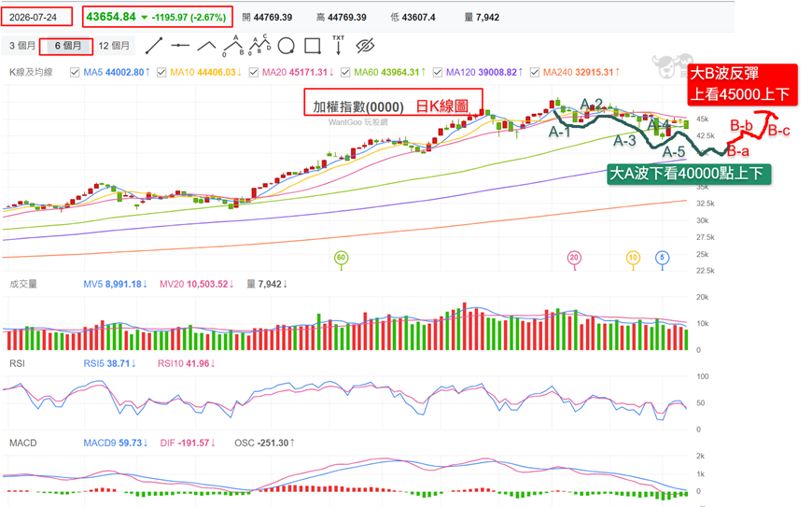Screen dimensions: 812x507
Task: Click the green 60 marker on the chart
Action: pyautogui.click(x=341, y=258)
